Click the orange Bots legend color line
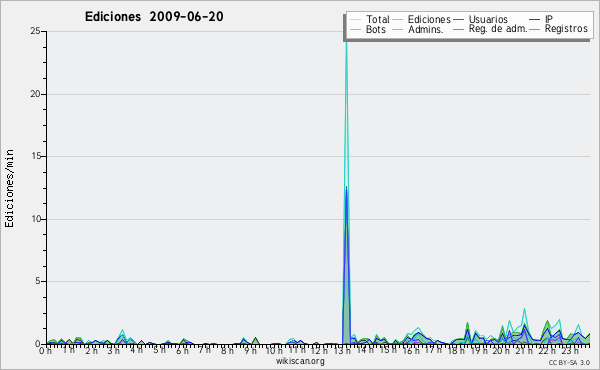Screen dimensions: 600x370 click(355, 29)
